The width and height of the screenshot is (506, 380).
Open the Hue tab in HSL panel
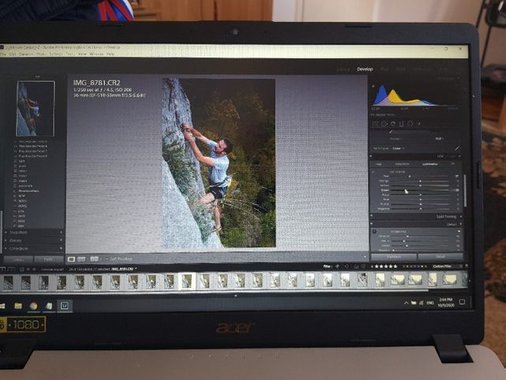point(379,164)
